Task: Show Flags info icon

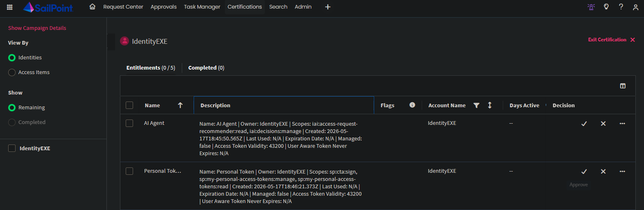Action: [x=412, y=105]
